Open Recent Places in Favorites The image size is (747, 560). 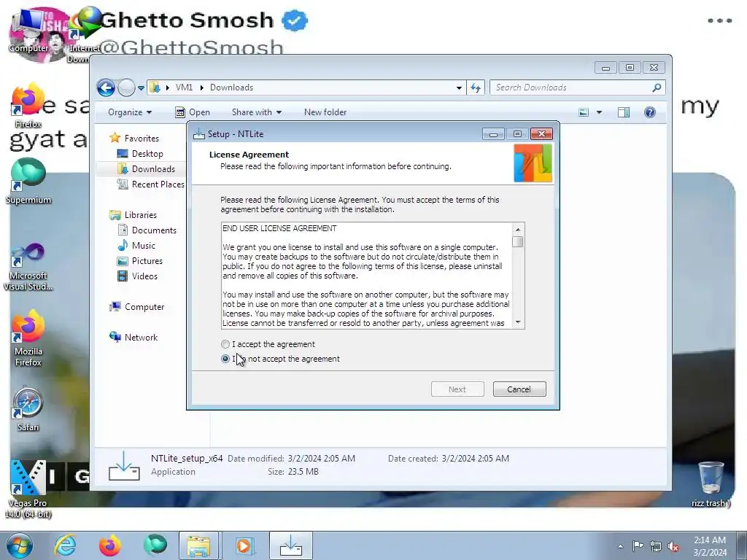click(158, 184)
